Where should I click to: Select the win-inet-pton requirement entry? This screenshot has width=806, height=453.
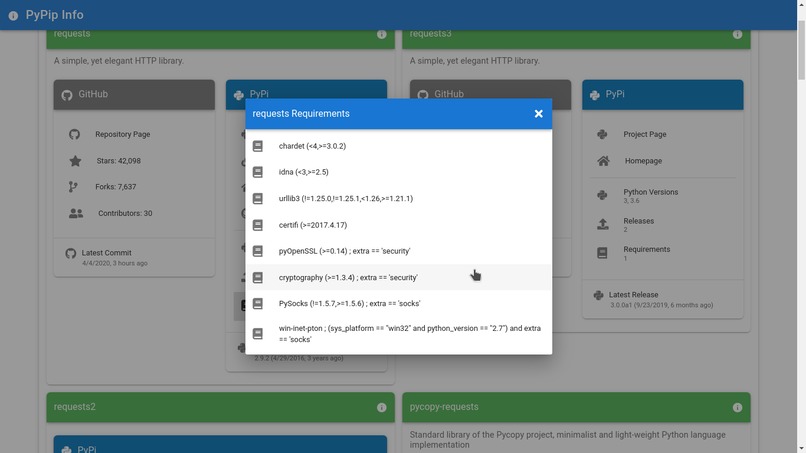pos(398,334)
